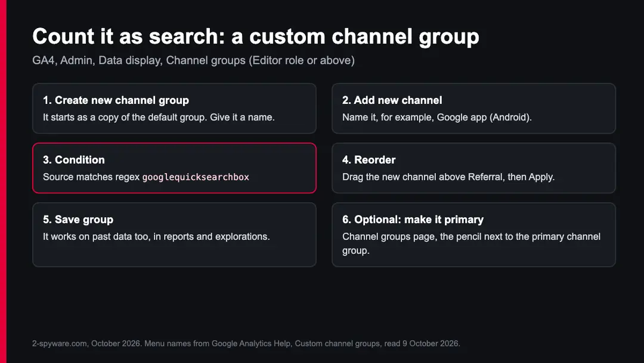
Task: Click 'Name it, for example, Google app (Android).' text
Action: [436, 117]
